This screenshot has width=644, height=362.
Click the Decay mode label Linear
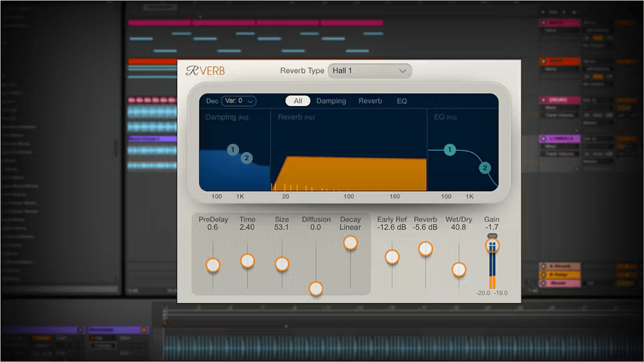pos(350,227)
